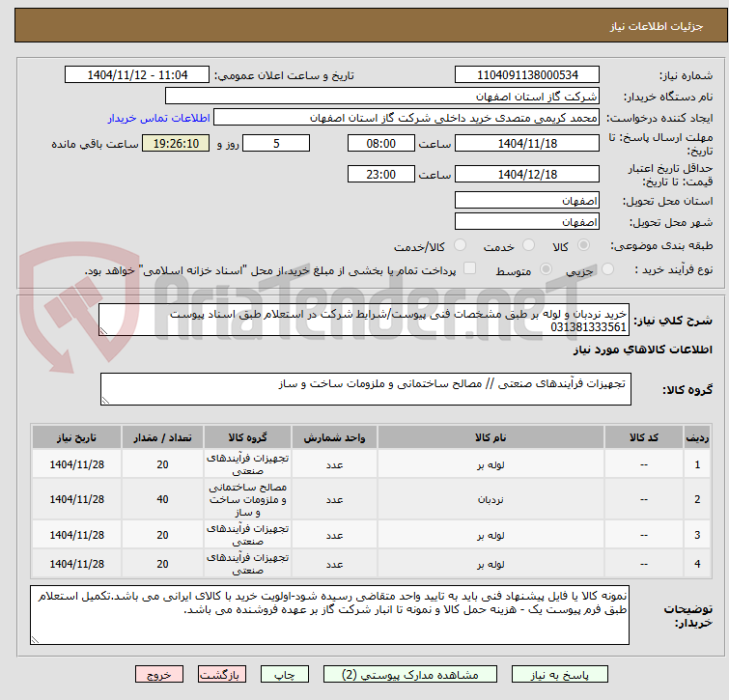Click the نام کالا column header

tap(491, 437)
